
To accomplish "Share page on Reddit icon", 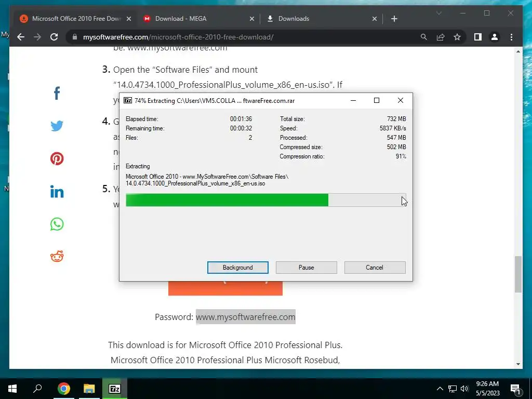I will [x=57, y=257].
